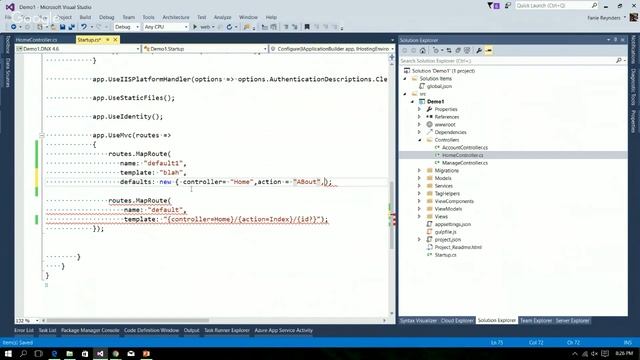
Task: Open the Analyze menu
Action: coord(222,17)
